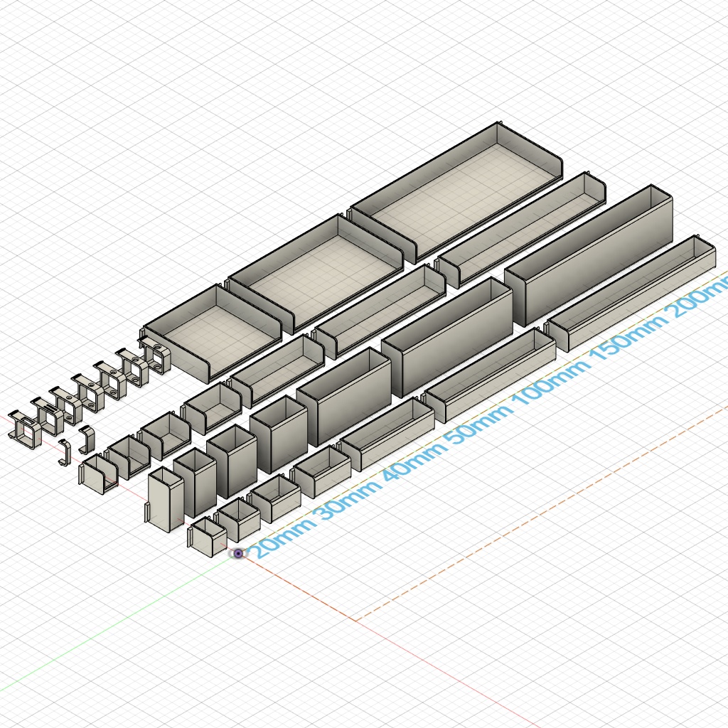Image resolution: width=728 pixels, height=728 pixels.
Task: Pick the 100mm text label
Action: 552,382
